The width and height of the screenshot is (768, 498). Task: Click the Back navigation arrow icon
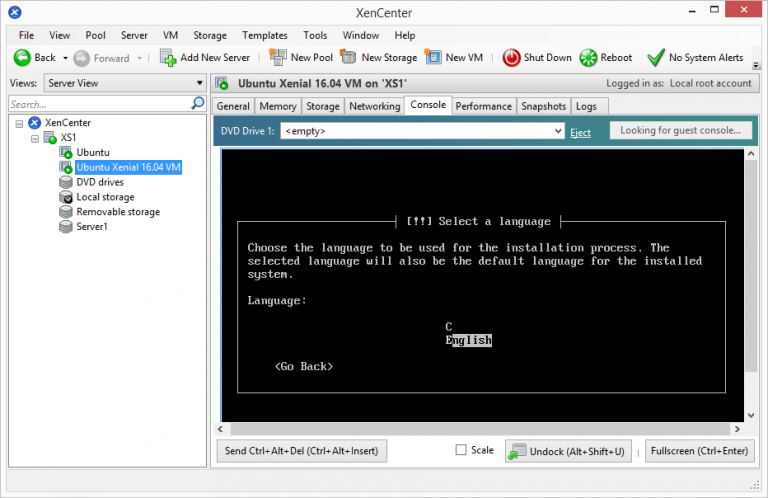[22, 58]
